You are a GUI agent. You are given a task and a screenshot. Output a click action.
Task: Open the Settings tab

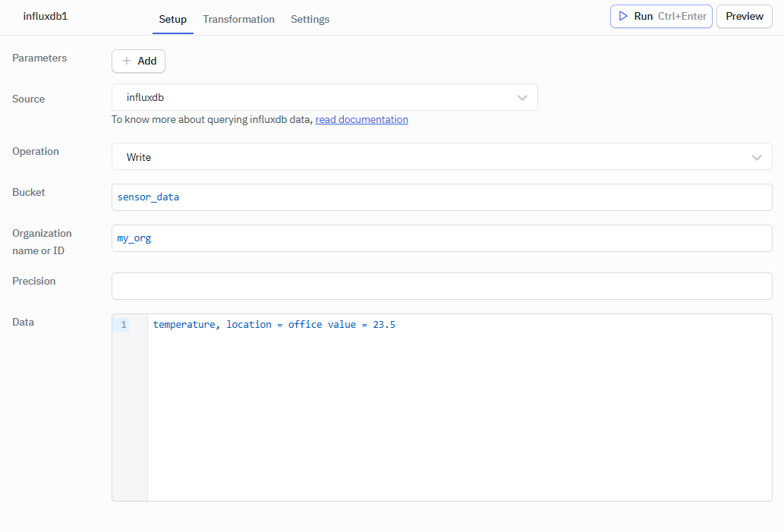(x=310, y=19)
